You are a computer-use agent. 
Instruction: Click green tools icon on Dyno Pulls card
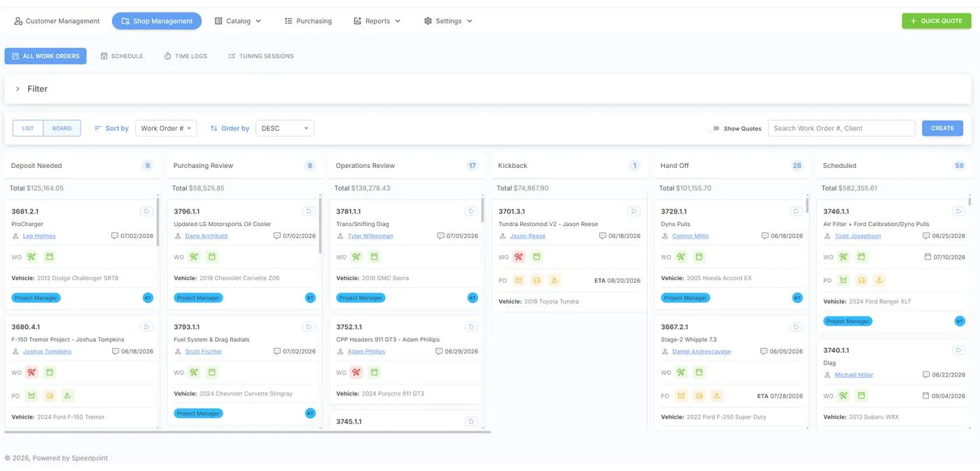[x=681, y=257]
